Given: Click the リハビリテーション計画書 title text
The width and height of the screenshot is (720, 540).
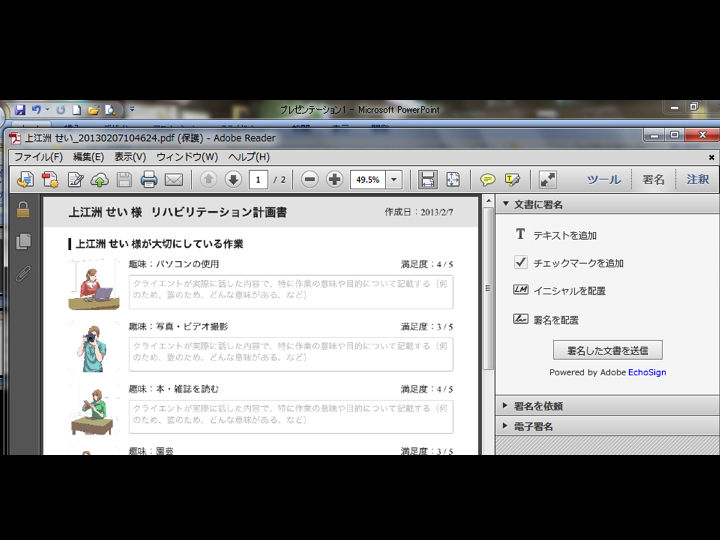Looking at the screenshot, I should (219, 212).
